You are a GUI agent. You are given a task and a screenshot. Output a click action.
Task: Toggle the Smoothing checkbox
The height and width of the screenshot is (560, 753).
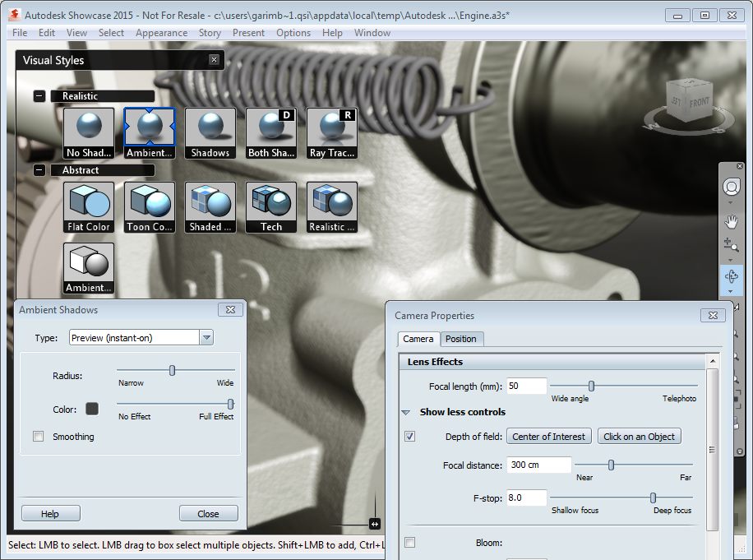39,436
